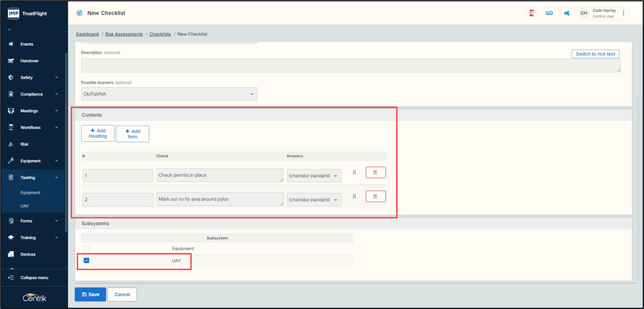Edit 'Mark out no fly area around pylon' field
Viewport: 644px width, 309px height.
point(220,199)
